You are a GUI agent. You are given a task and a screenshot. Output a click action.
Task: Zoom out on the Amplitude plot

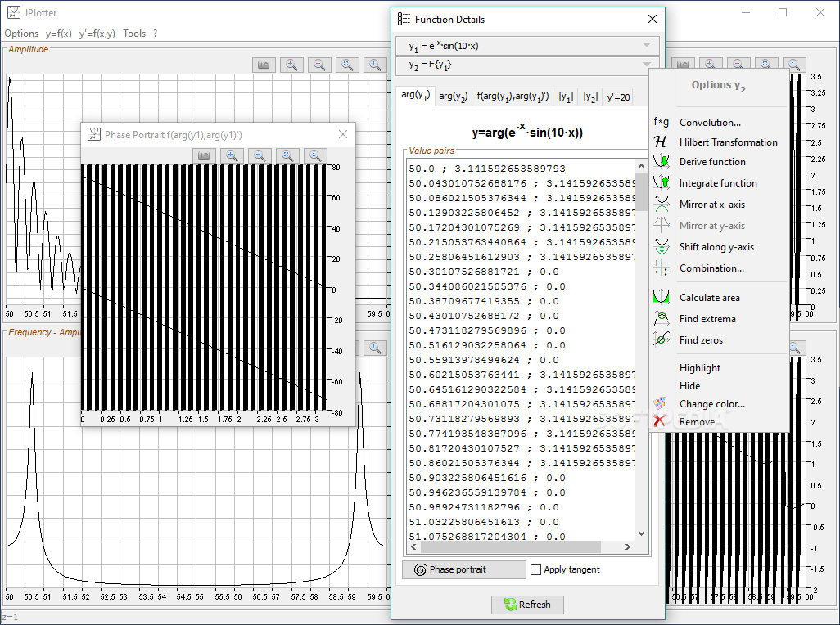[x=319, y=65]
